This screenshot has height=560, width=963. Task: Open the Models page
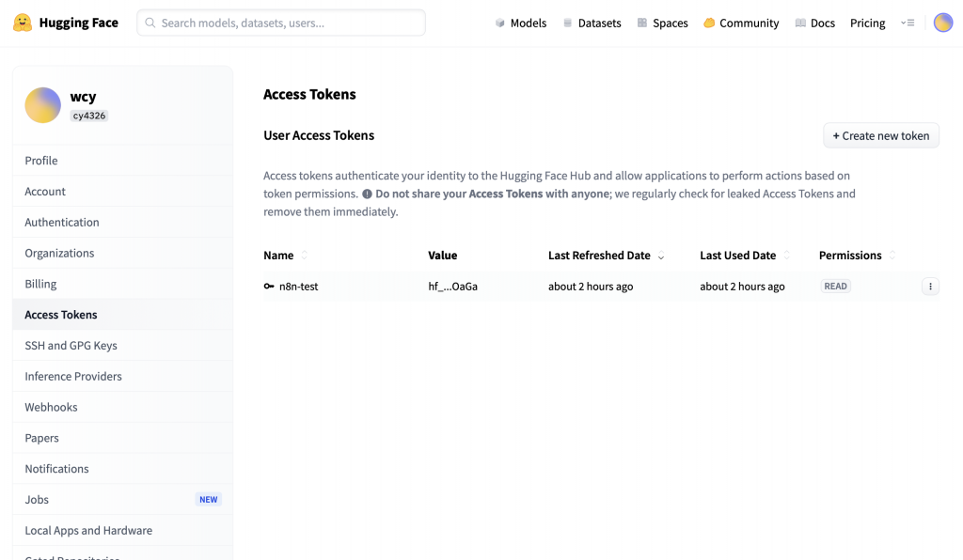coord(521,23)
